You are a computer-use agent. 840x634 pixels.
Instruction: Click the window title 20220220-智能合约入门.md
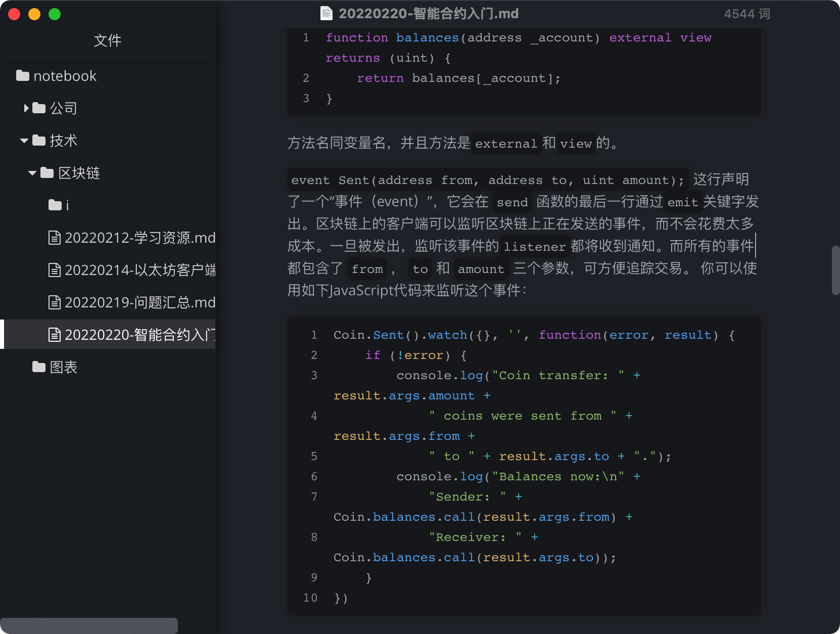[429, 13]
